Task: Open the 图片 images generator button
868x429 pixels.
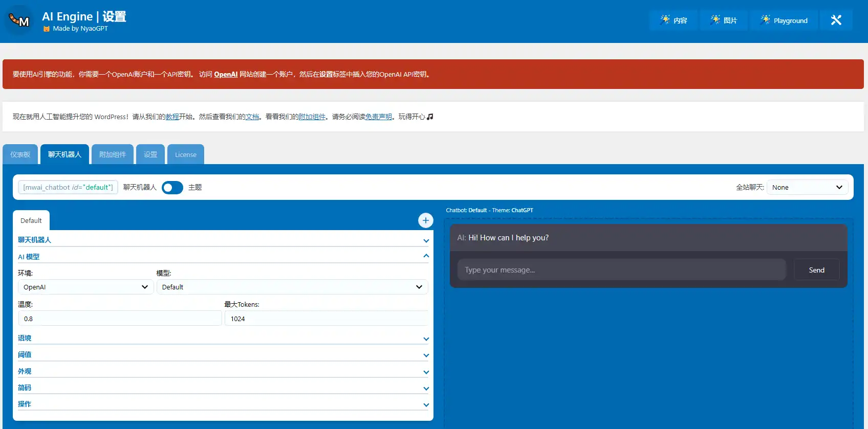Action: [724, 20]
